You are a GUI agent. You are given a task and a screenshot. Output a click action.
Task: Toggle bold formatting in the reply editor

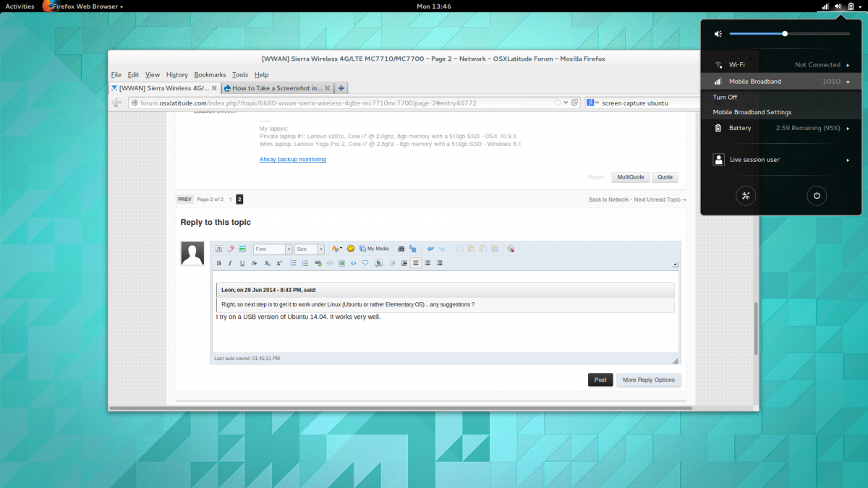[219, 263]
